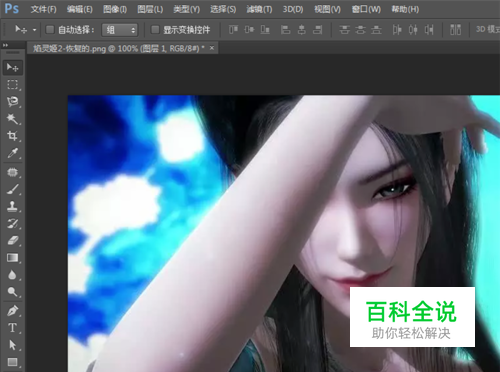
Task: Click distribute vertical centers icon
Action: (x=360, y=30)
